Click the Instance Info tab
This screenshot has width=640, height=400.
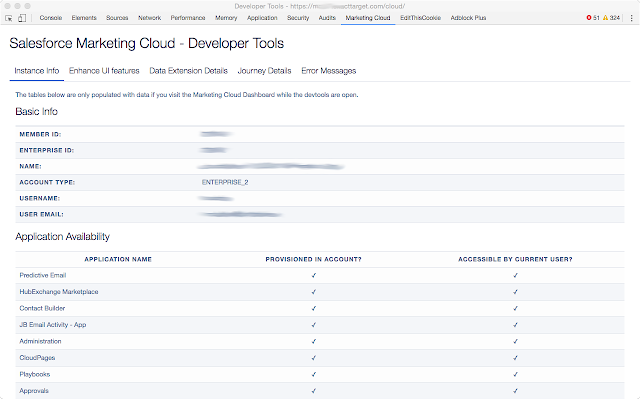[37, 71]
